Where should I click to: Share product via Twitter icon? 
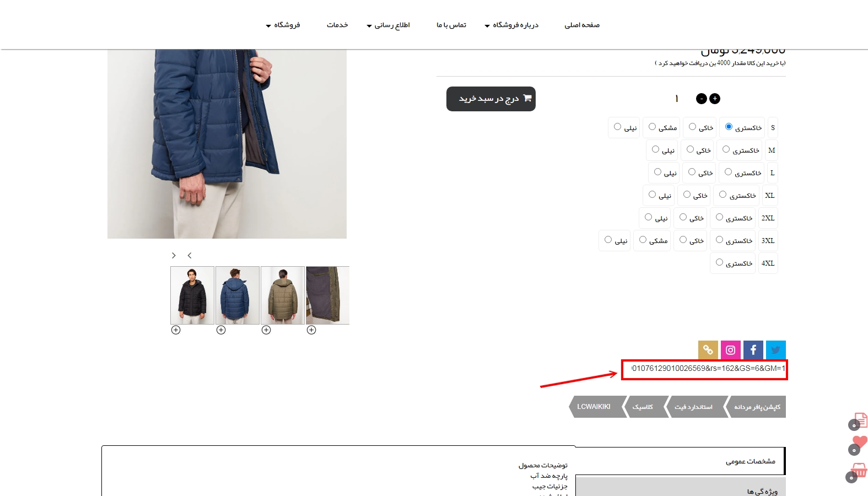pyautogui.click(x=775, y=350)
